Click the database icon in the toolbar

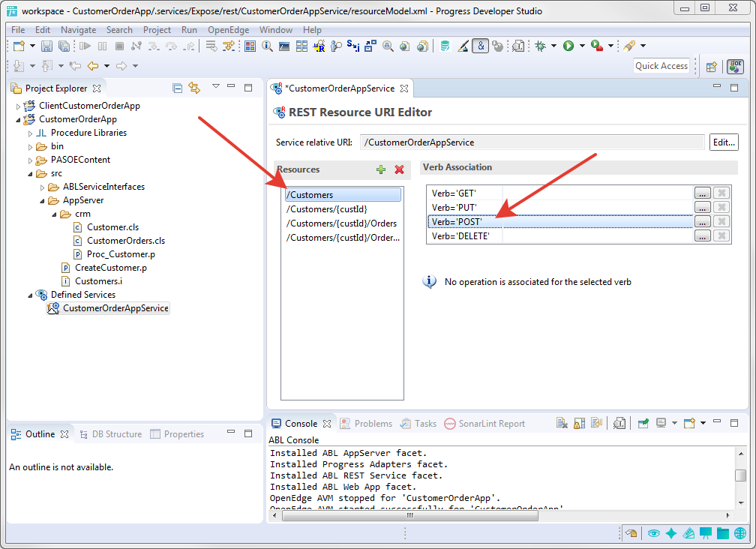(x=445, y=46)
